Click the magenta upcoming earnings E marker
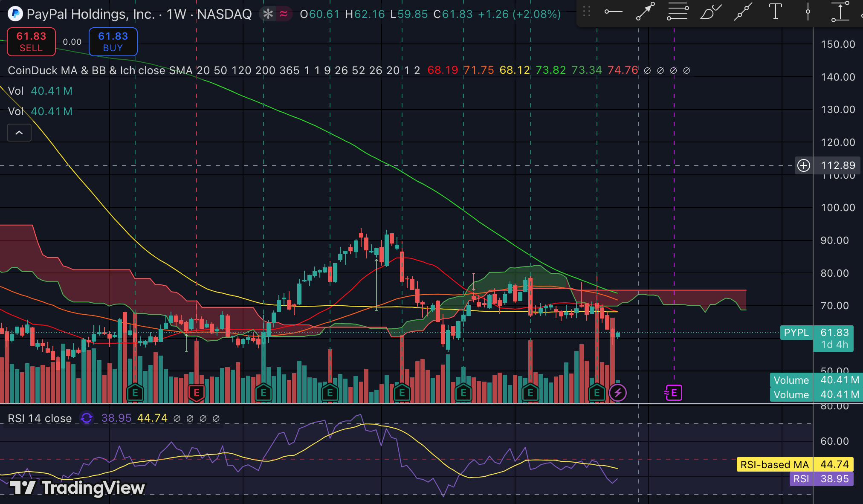This screenshot has height=504, width=863. click(x=674, y=393)
